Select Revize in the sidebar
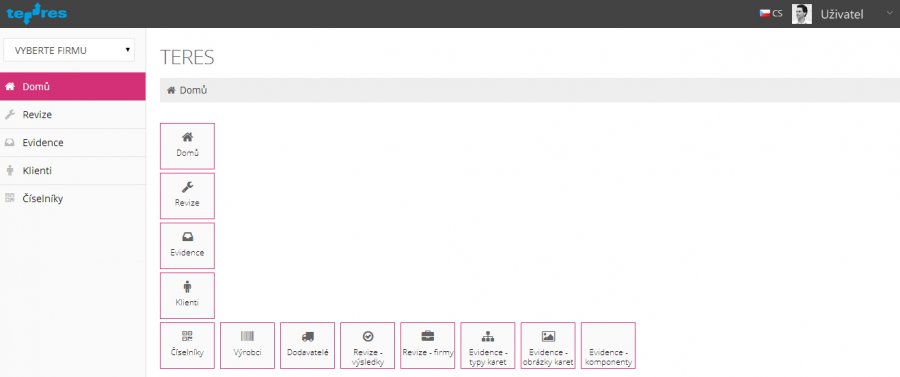This screenshot has width=900, height=377. coord(73,115)
